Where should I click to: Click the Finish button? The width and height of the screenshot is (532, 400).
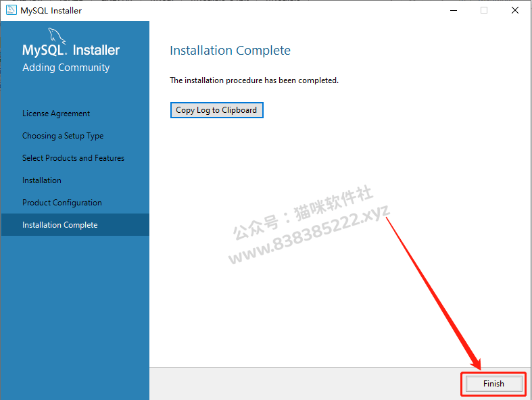pos(493,384)
